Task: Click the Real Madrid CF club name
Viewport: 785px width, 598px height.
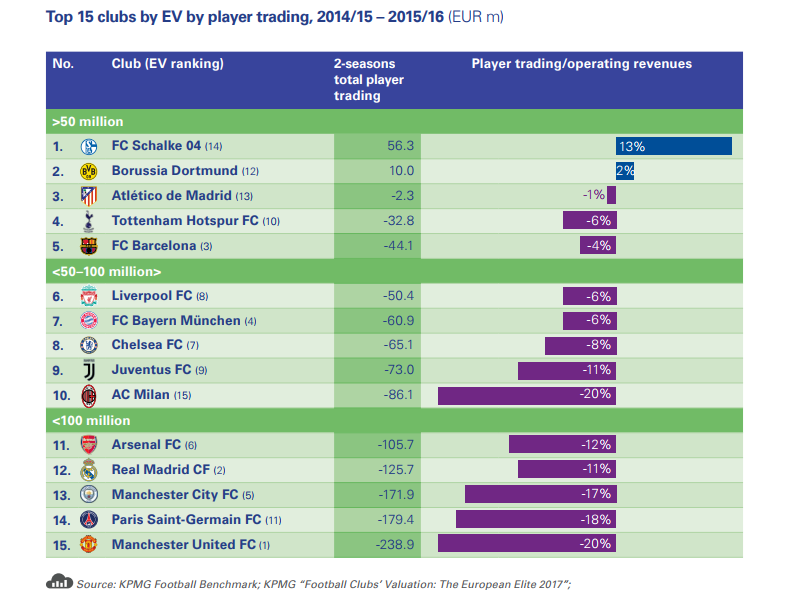Action: pyautogui.click(x=161, y=469)
